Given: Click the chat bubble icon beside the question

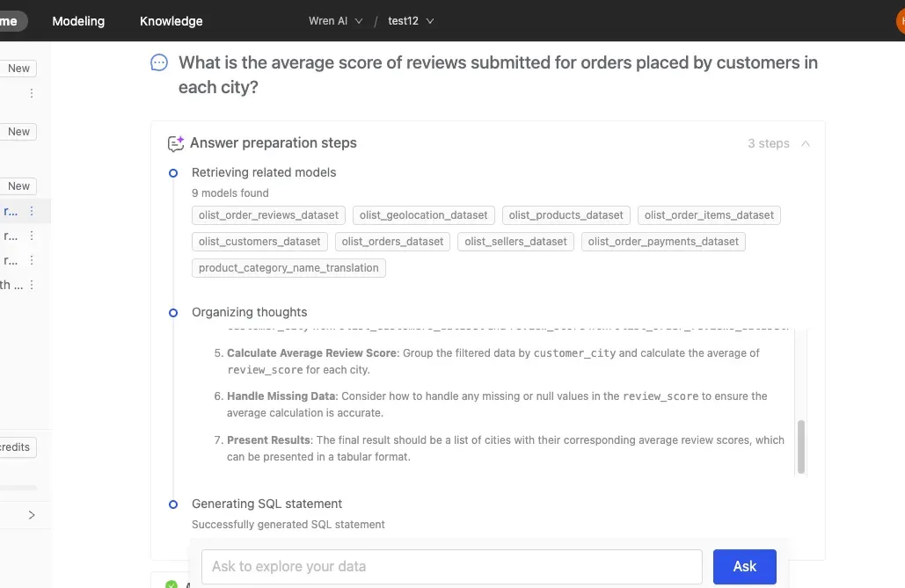Looking at the screenshot, I should click(x=159, y=62).
